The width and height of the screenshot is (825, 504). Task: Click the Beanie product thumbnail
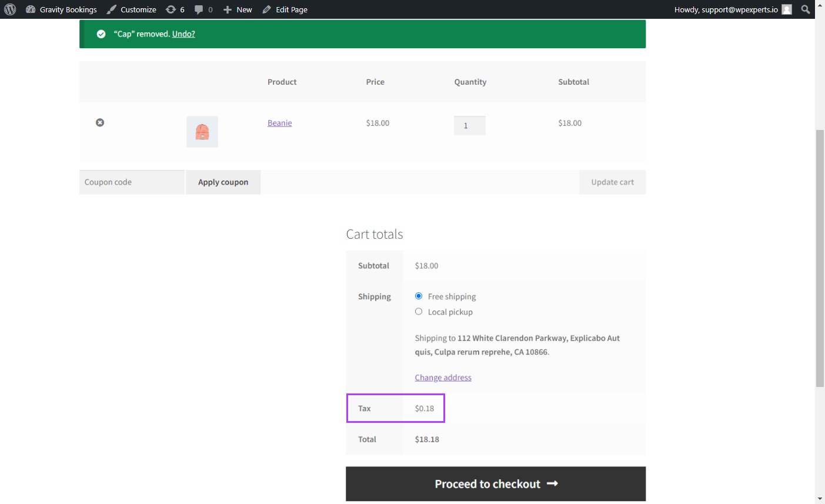pos(202,132)
